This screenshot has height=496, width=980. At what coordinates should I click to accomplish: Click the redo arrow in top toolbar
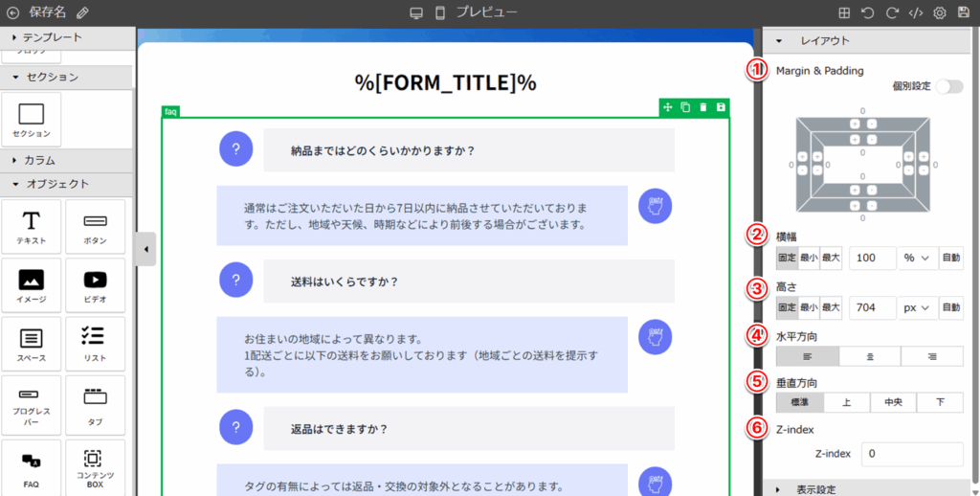(x=891, y=13)
